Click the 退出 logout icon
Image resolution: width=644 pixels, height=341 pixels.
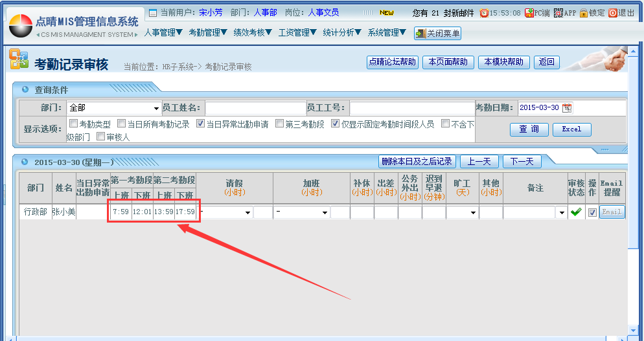click(612, 13)
